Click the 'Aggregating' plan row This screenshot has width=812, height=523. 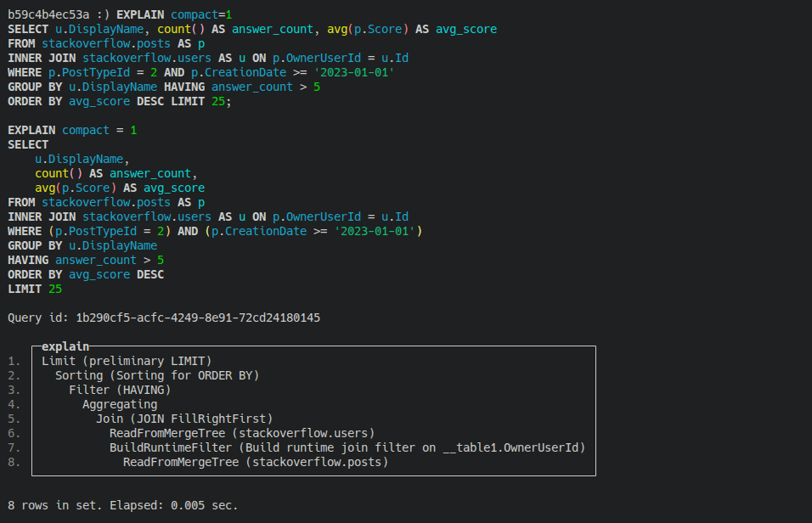click(x=120, y=404)
